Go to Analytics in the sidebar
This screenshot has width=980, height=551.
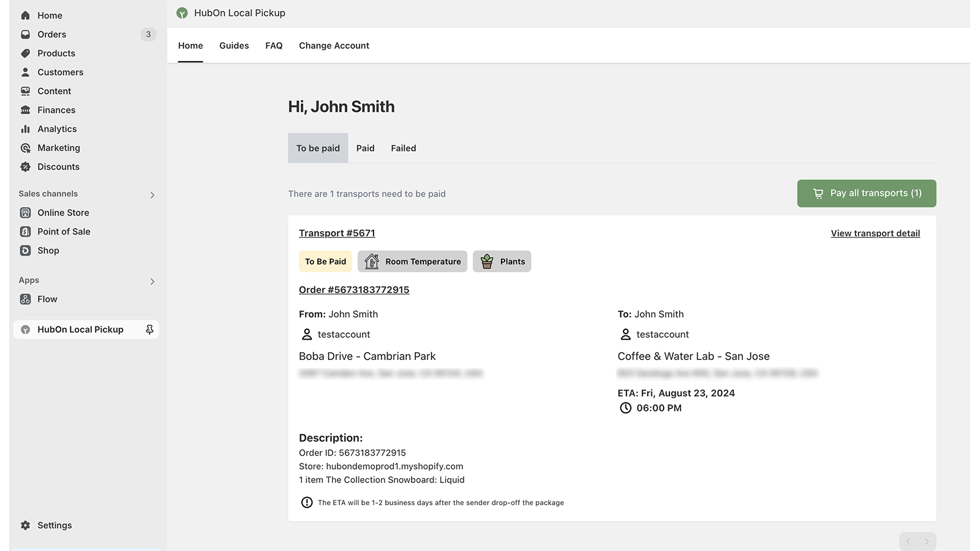click(85, 129)
